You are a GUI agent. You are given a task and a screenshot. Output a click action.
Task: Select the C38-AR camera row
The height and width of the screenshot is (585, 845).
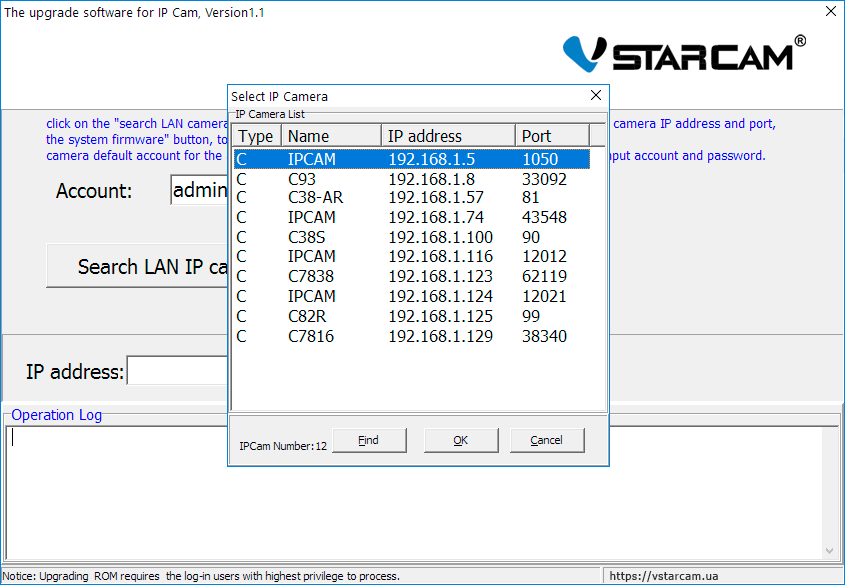coord(412,198)
